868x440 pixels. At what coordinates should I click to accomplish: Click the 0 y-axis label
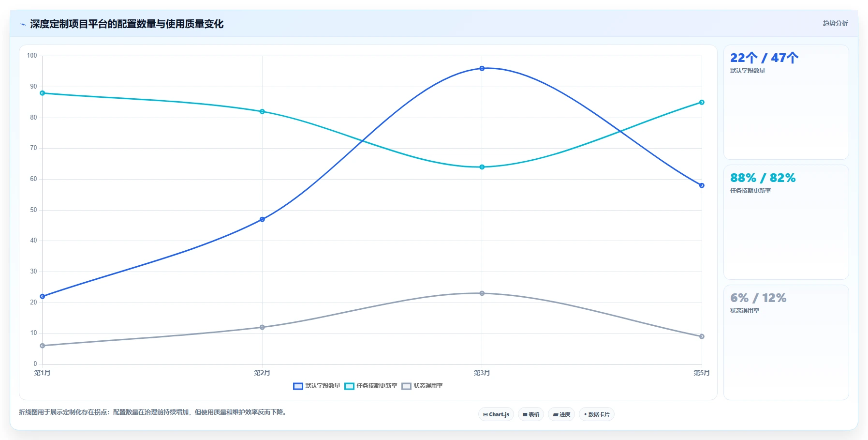[35, 364]
